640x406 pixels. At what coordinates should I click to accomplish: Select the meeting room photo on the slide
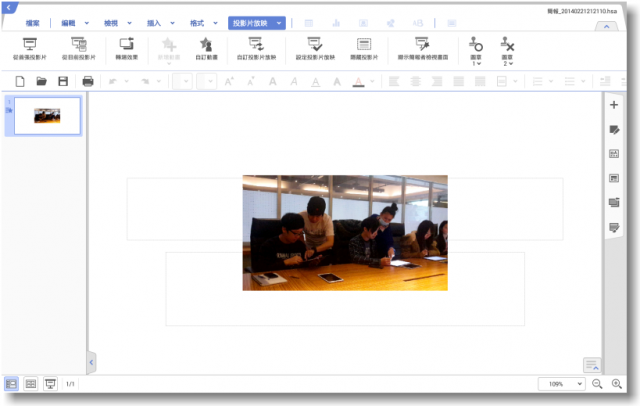pyautogui.click(x=345, y=233)
